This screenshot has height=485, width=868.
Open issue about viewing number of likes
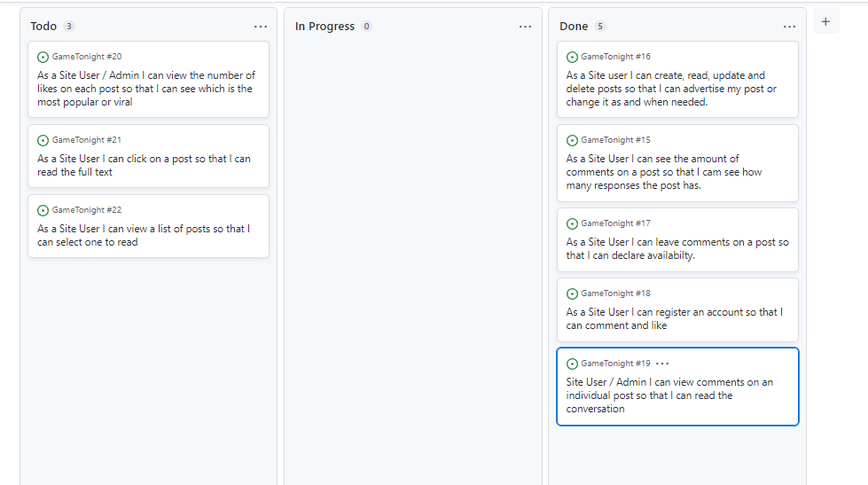[146, 89]
